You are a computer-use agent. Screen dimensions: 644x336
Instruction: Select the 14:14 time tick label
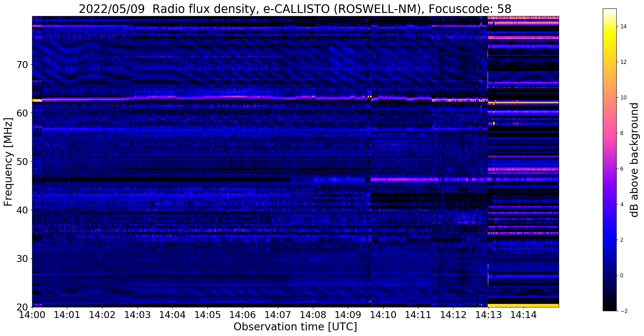(x=523, y=314)
